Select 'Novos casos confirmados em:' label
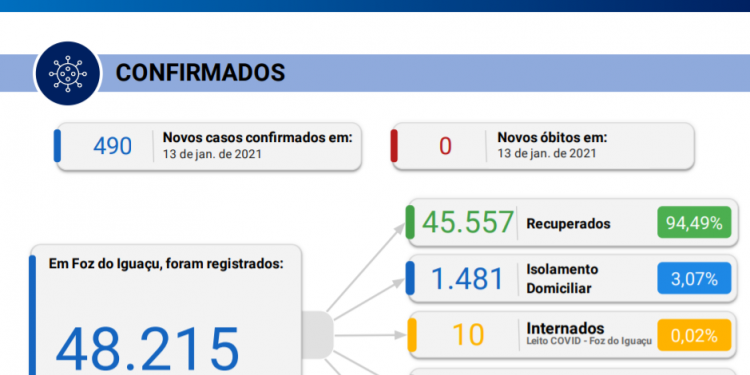The width and height of the screenshot is (750, 375). pos(257,138)
